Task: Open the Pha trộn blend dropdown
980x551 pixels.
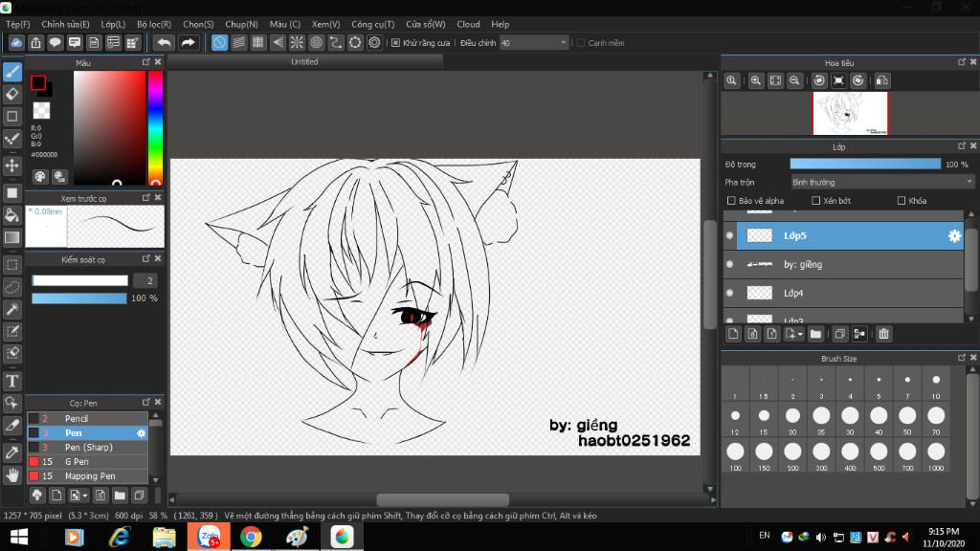Action: pos(881,183)
